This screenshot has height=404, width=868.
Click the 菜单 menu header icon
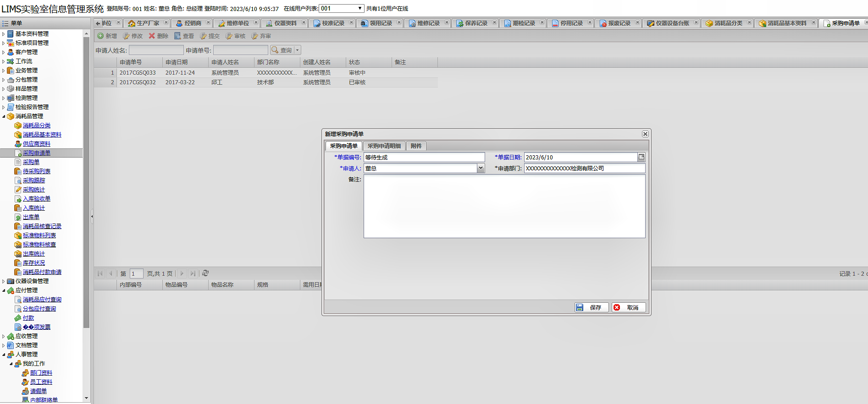[5, 23]
